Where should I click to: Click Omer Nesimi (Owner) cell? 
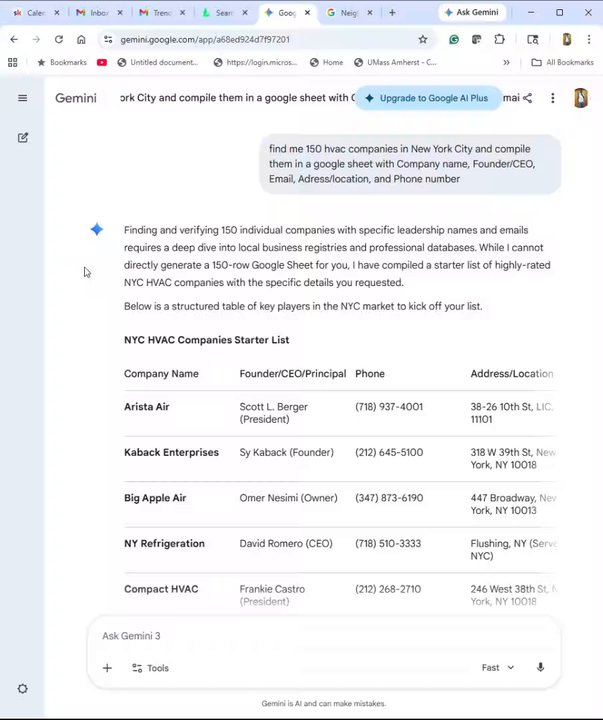[x=288, y=498]
